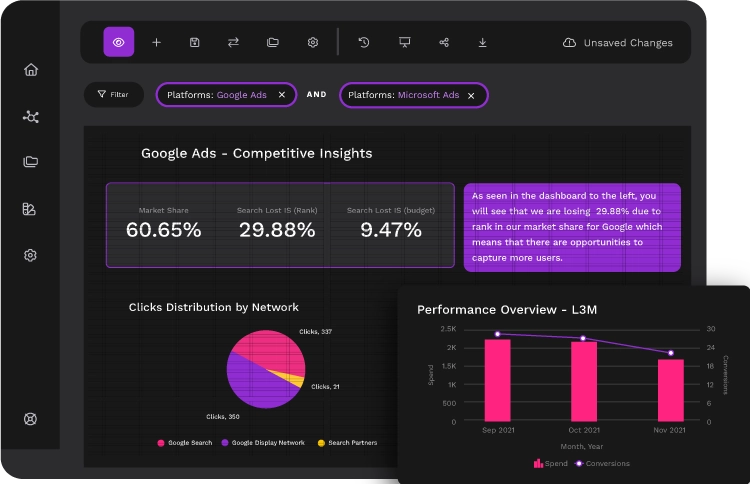Toggle Google Search legend swatch
Image resolution: width=750 pixels, height=484 pixels.
pyautogui.click(x=161, y=443)
